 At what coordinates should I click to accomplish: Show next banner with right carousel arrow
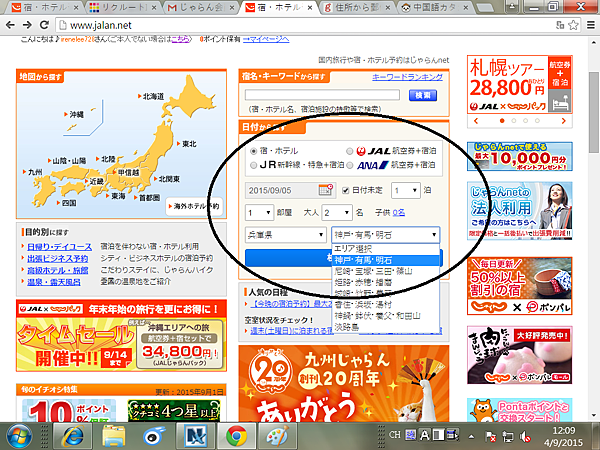click(564, 121)
